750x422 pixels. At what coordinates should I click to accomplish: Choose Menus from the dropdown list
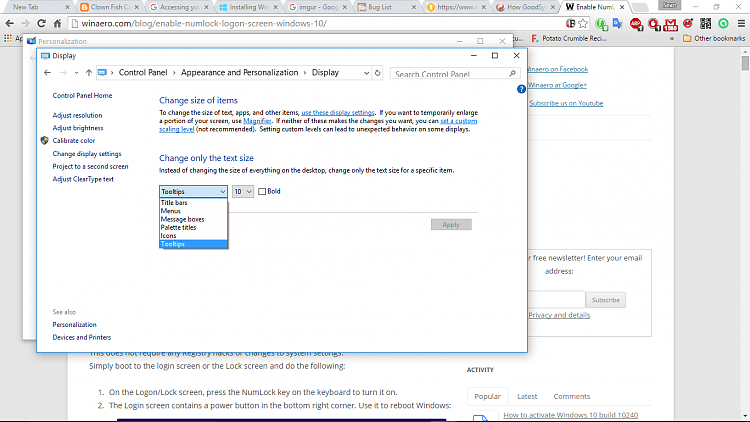coord(193,211)
